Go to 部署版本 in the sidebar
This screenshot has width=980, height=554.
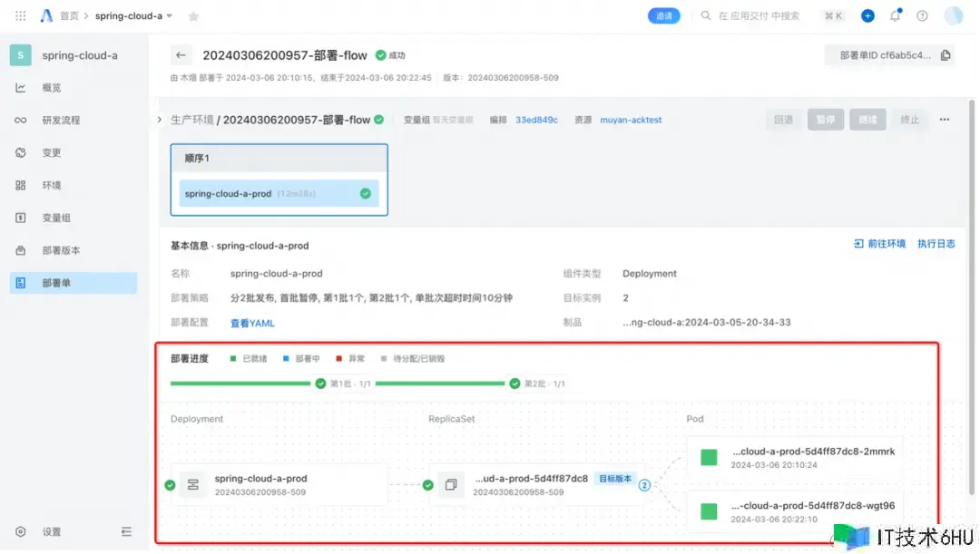pyautogui.click(x=61, y=250)
